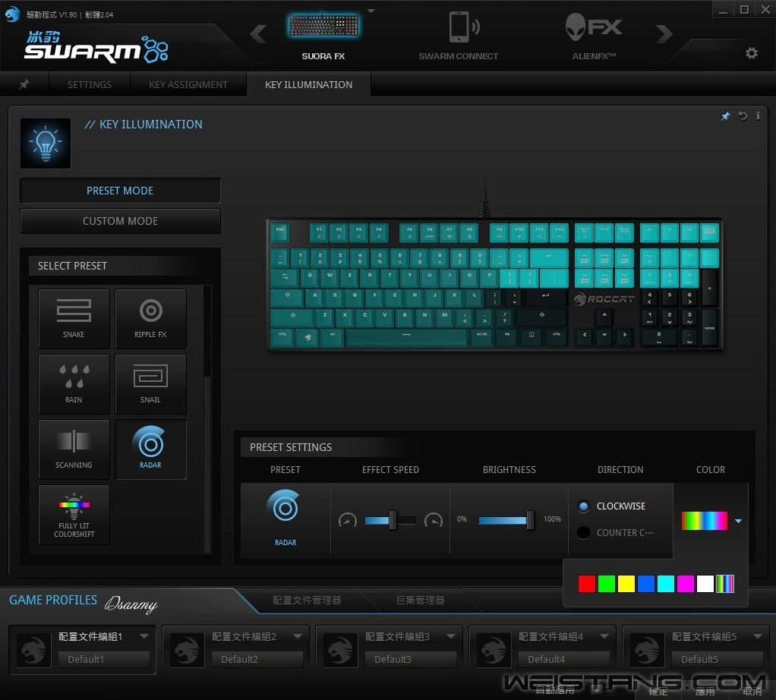Click the preset list scrollbar
This screenshot has width=776, height=700.
pyautogui.click(x=207, y=332)
